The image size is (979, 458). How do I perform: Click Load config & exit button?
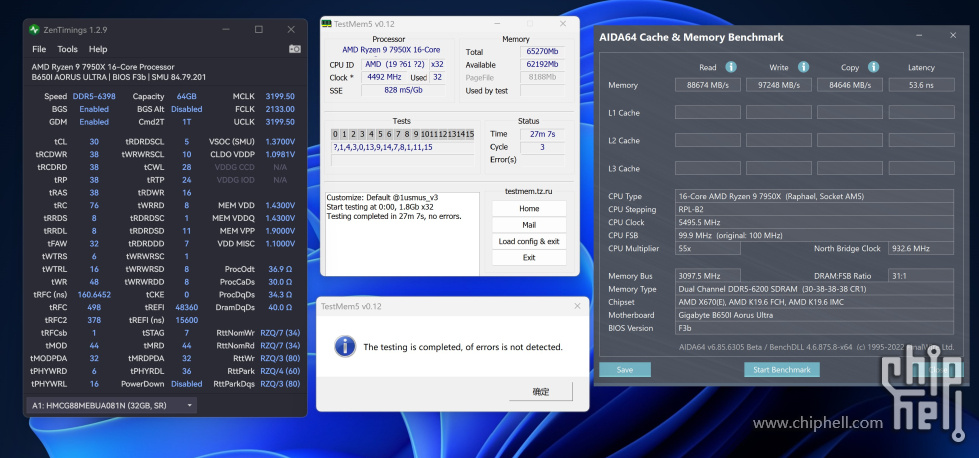(529, 241)
